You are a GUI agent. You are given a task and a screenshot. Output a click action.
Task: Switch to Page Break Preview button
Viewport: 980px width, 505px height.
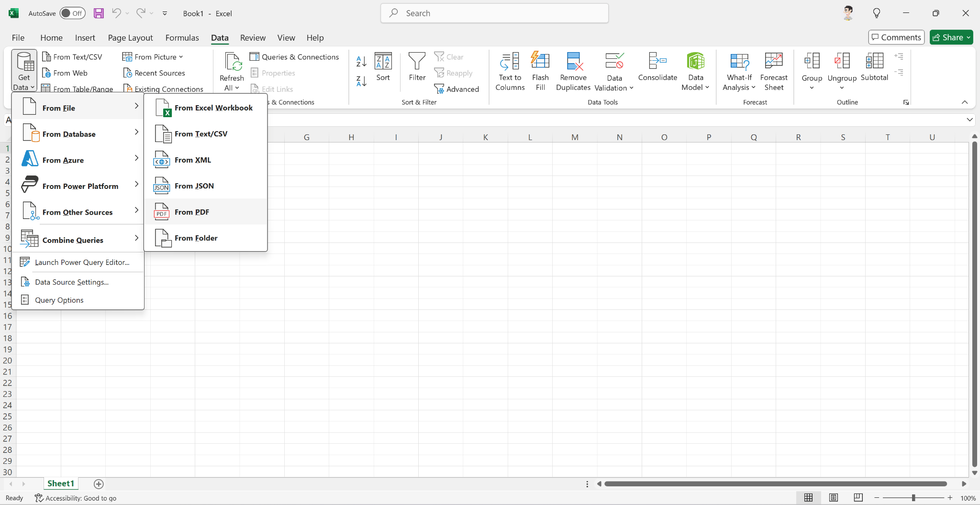click(858, 498)
